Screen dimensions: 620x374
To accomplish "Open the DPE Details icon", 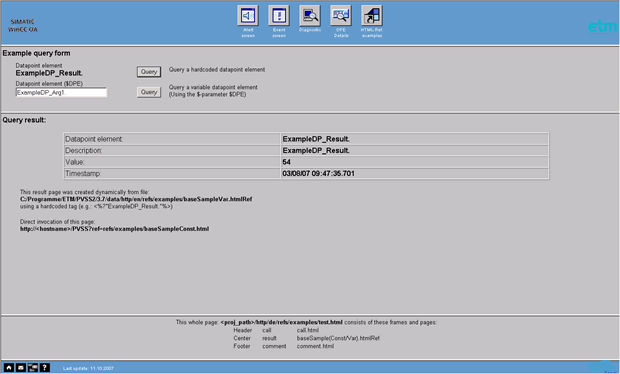I will point(341,16).
